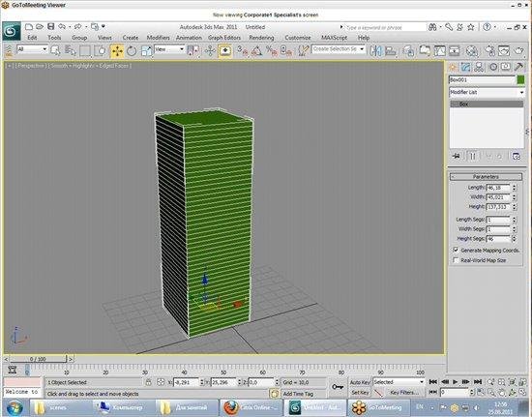
Task: Click the application button 3ds Max logo
Action: pos(12,32)
